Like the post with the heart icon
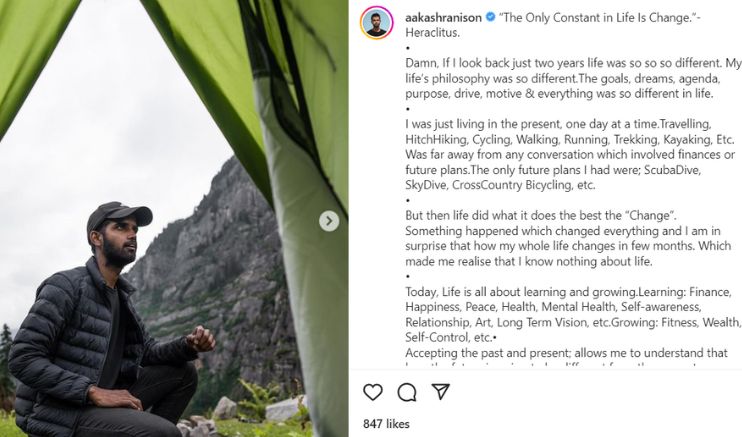Viewport: 742px width, 437px height. tap(373, 391)
